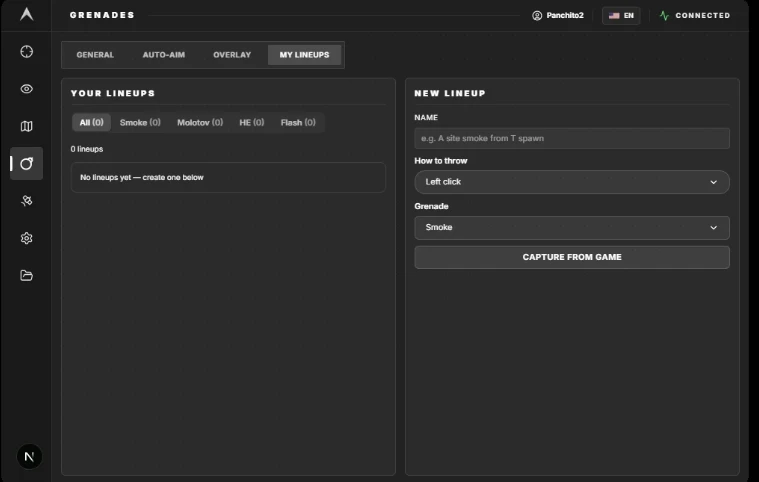Image resolution: width=759 pixels, height=482 pixels.
Task: Expand the Grenade type dropdown showing Smoke
Action: (572, 227)
